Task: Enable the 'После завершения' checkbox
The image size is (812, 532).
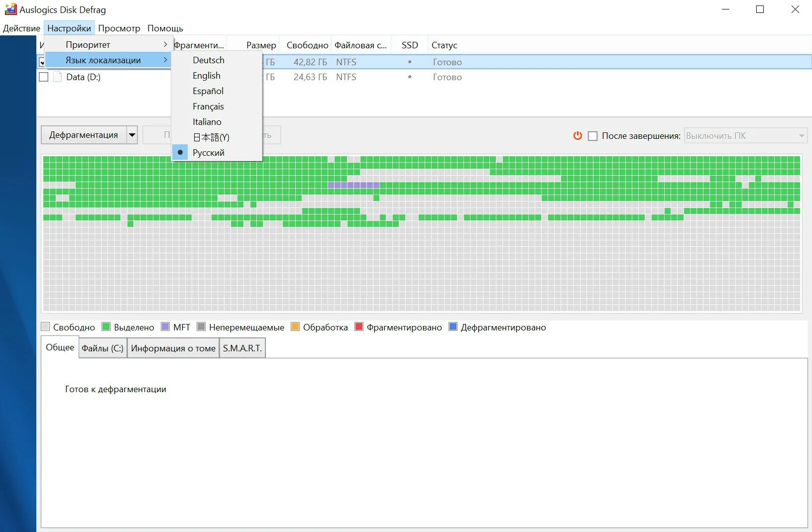Action: pos(592,136)
